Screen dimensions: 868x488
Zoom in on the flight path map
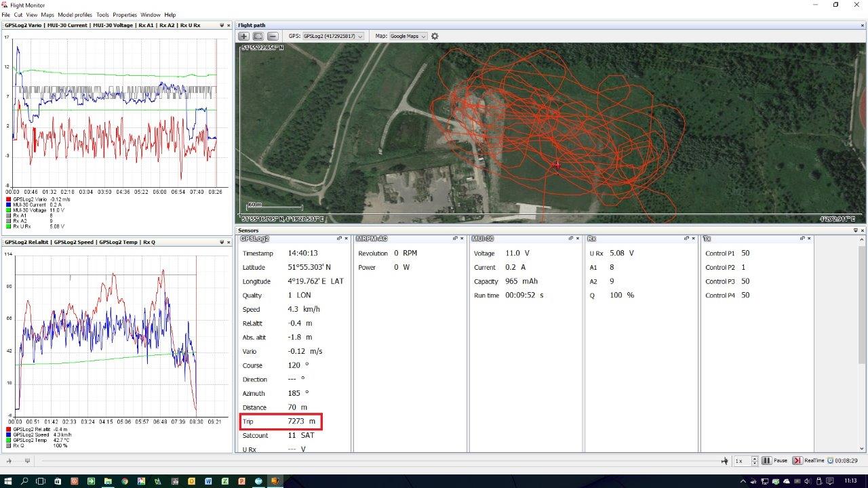[x=244, y=36]
